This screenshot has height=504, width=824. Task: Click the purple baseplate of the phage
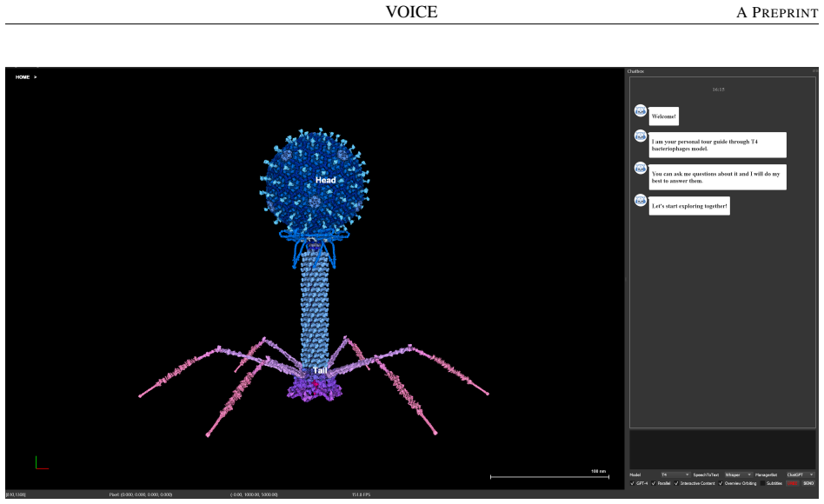[x=315, y=390]
